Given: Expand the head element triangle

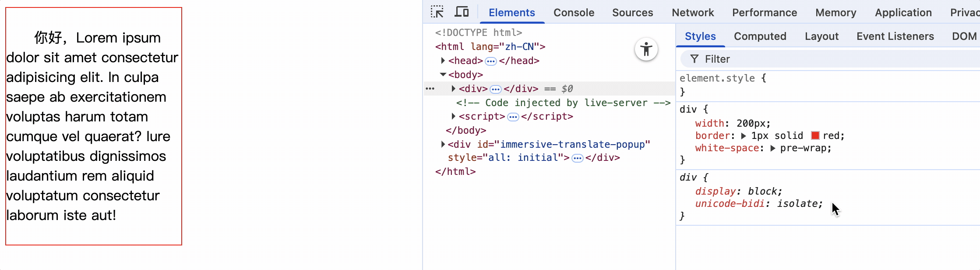Looking at the screenshot, I should point(443,60).
